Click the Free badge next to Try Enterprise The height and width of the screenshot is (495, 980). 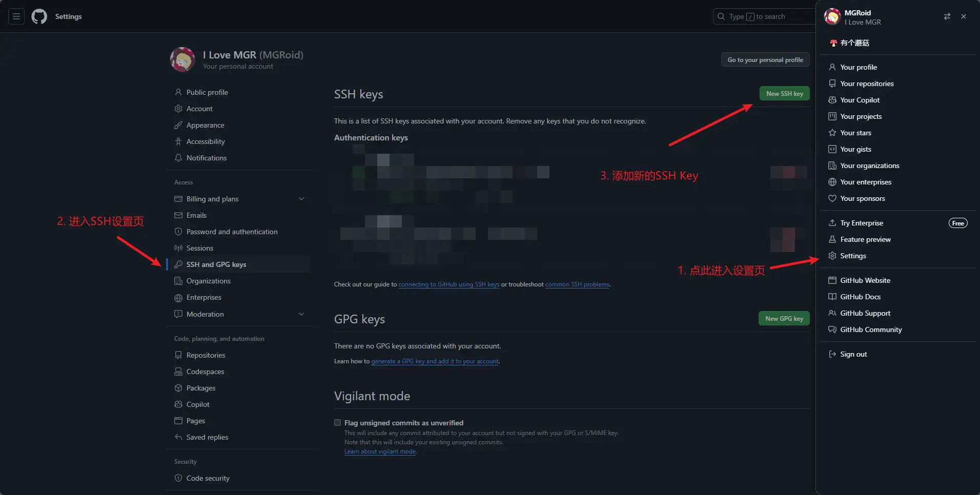click(958, 223)
